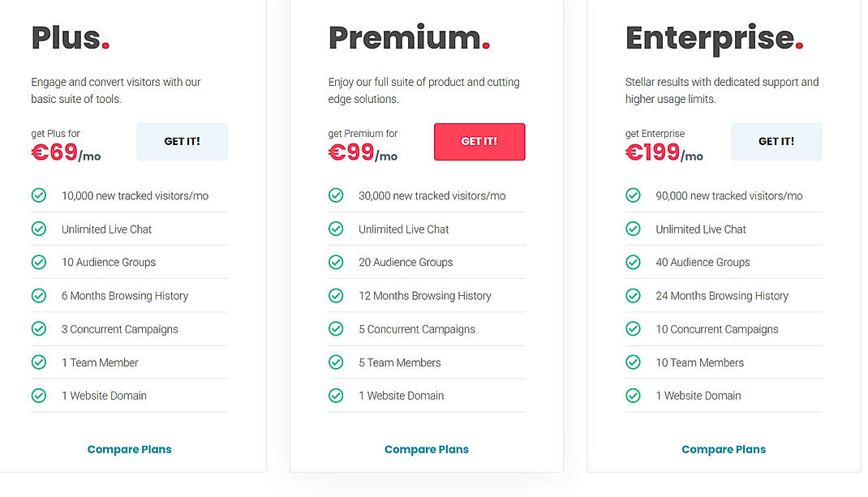This screenshot has height=497, width=868.
Task: Click the checkmark icon beside Unlimited Live Chat on Plus
Action: (x=39, y=229)
